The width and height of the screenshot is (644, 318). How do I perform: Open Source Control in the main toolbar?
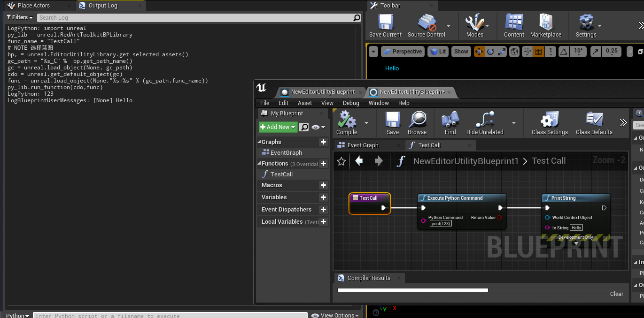point(426,26)
